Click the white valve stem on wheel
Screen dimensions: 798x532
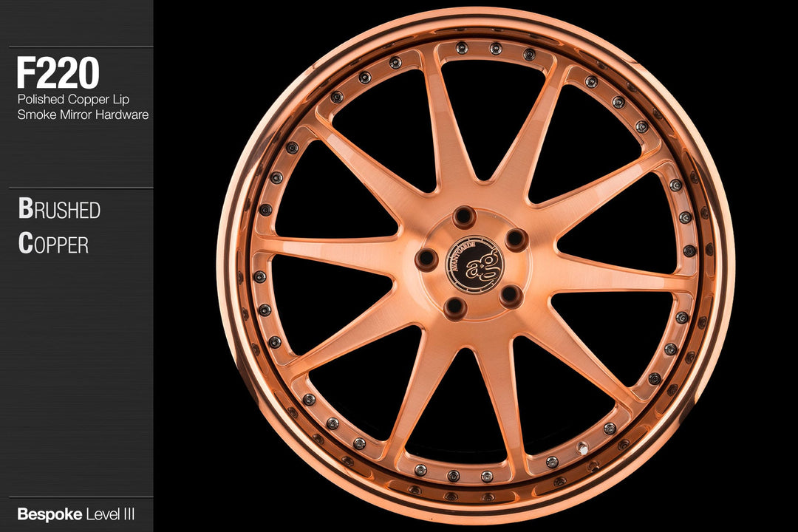583,448
